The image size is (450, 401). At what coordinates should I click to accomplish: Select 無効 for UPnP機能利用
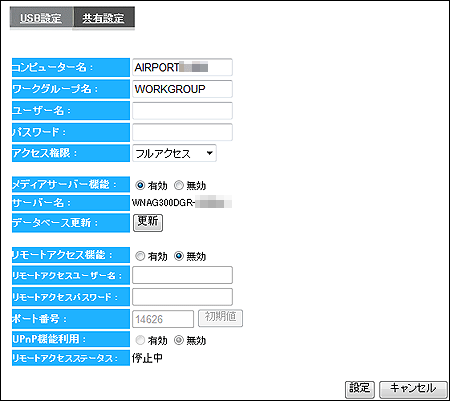point(179,340)
